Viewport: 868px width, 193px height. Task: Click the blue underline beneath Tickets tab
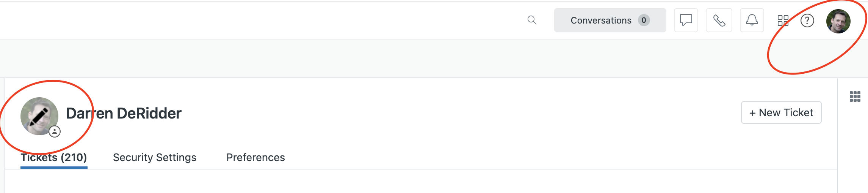54,167
